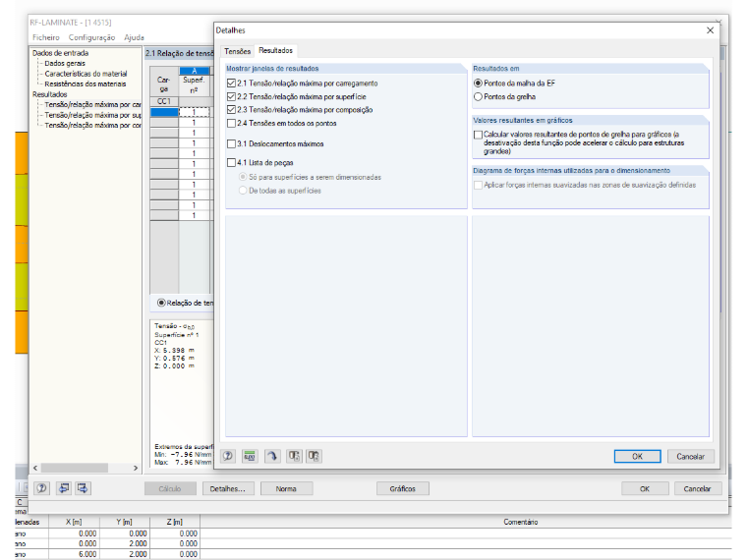The height and width of the screenshot is (560, 747).
Task: Select the second Tensão/relação máxima tree item
Action: click(93, 115)
